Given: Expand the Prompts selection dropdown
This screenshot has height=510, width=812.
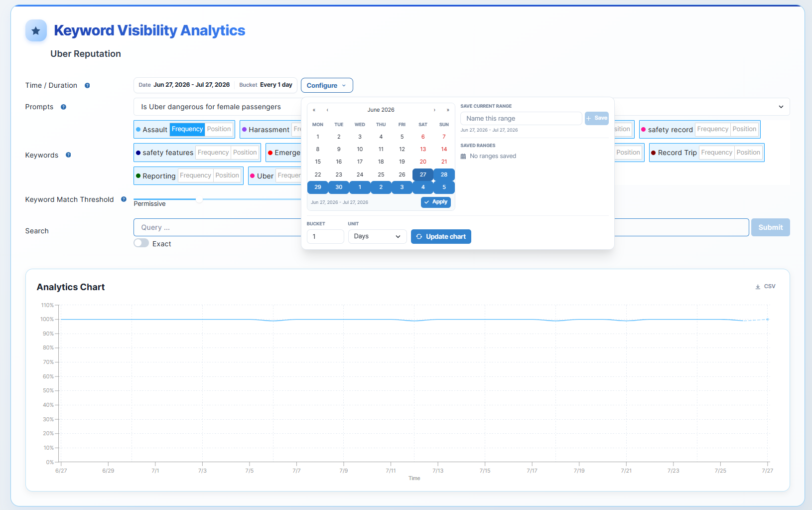Looking at the screenshot, I should click(x=781, y=107).
